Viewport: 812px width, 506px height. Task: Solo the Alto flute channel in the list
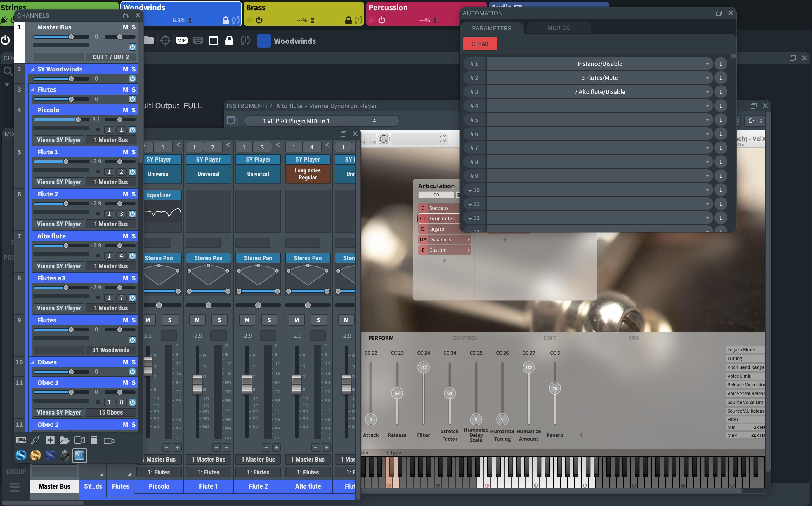click(x=134, y=236)
